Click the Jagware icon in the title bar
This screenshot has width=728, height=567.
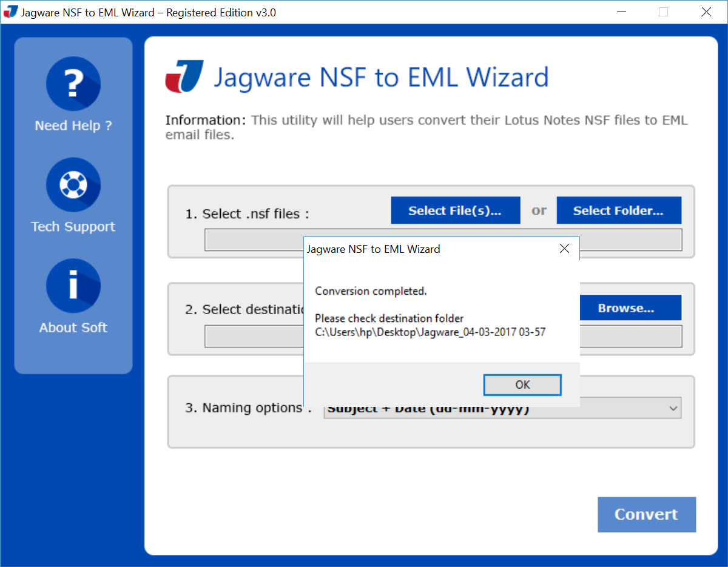click(x=11, y=12)
